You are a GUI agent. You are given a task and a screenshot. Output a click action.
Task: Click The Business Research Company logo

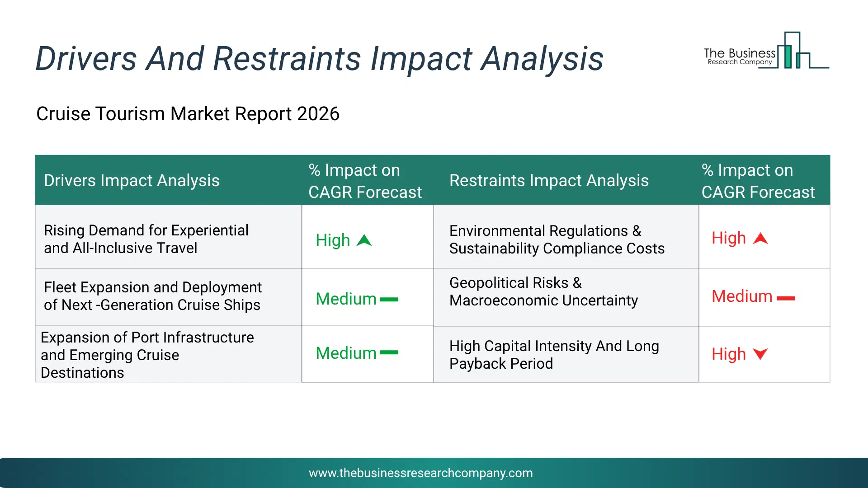point(766,50)
